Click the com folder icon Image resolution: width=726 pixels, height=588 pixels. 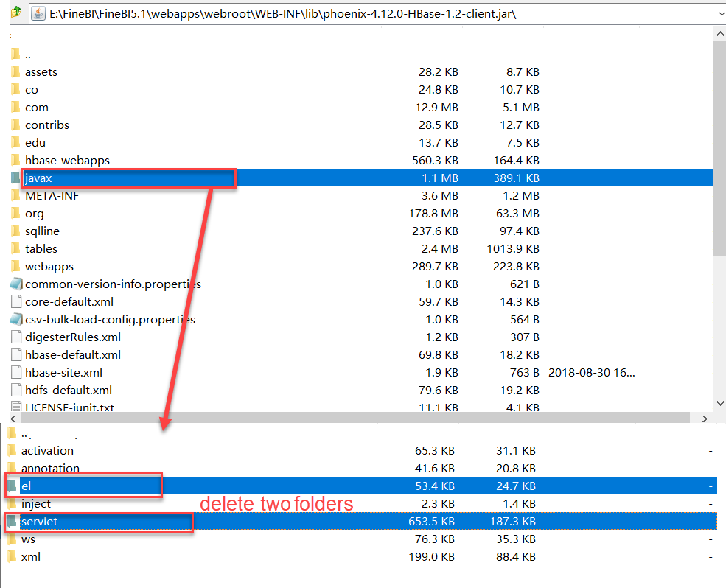[15, 107]
